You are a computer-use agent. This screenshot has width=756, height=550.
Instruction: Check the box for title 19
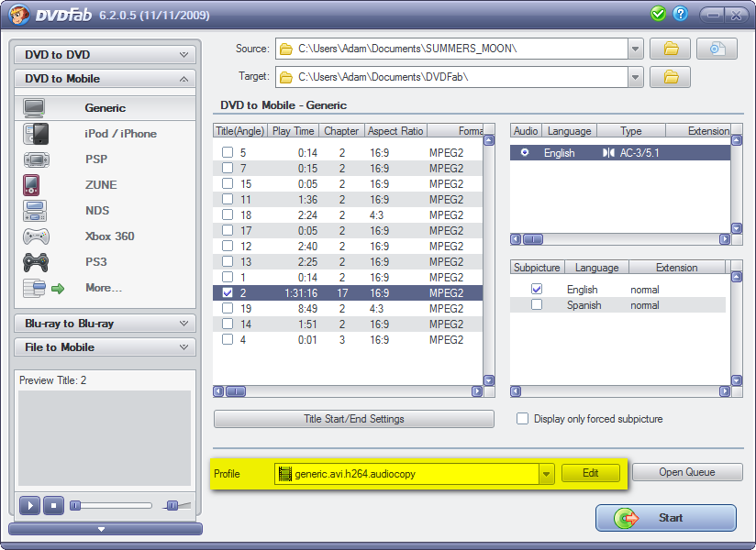[228, 309]
